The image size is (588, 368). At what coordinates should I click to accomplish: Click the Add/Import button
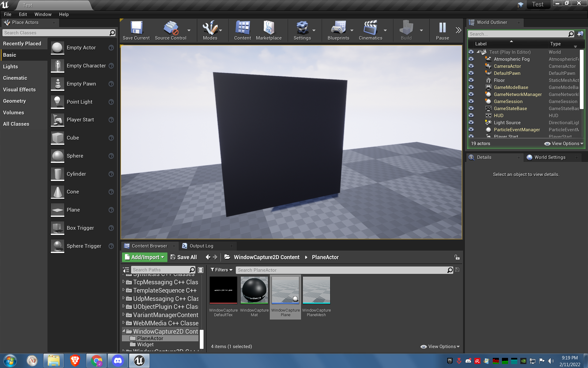click(145, 257)
